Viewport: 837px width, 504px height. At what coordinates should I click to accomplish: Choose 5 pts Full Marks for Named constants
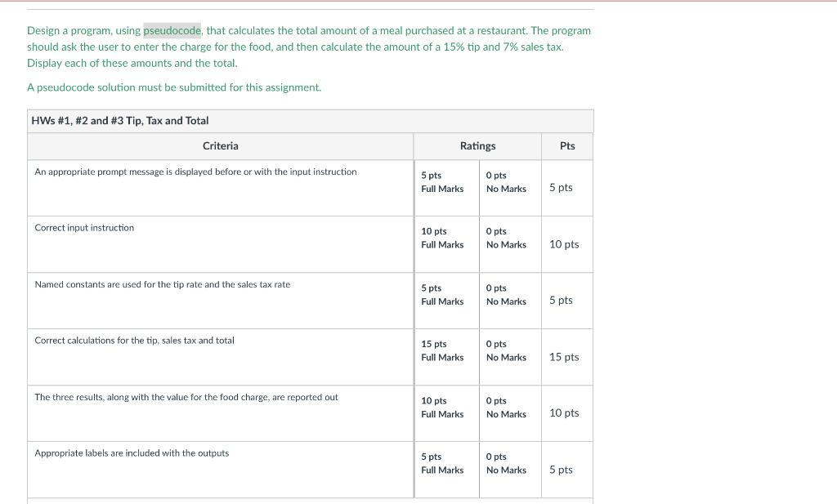click(x=442, y=295)
